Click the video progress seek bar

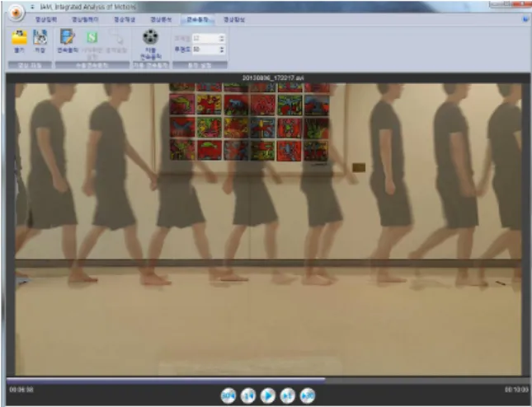[x=268, y=381]
